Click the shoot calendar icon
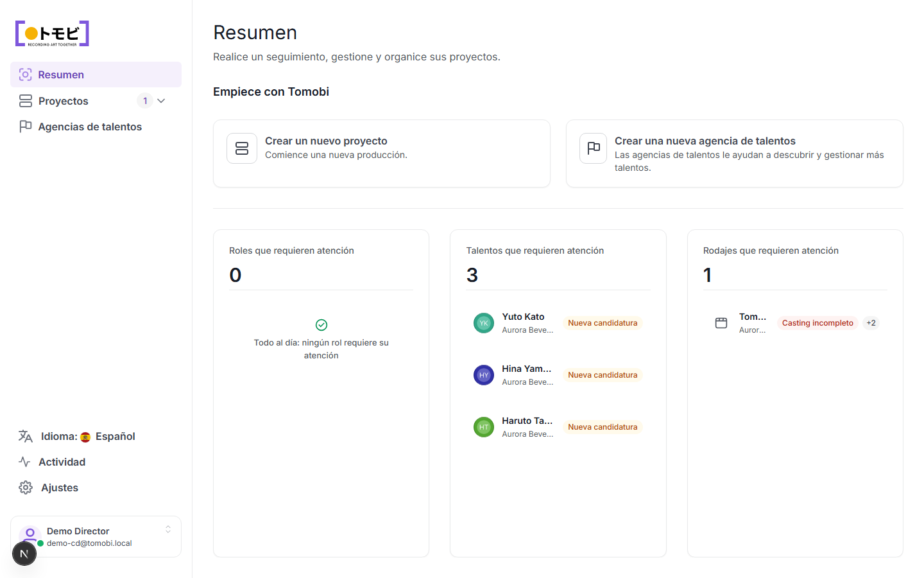This screenshot has width=924, height=578. 721,323
